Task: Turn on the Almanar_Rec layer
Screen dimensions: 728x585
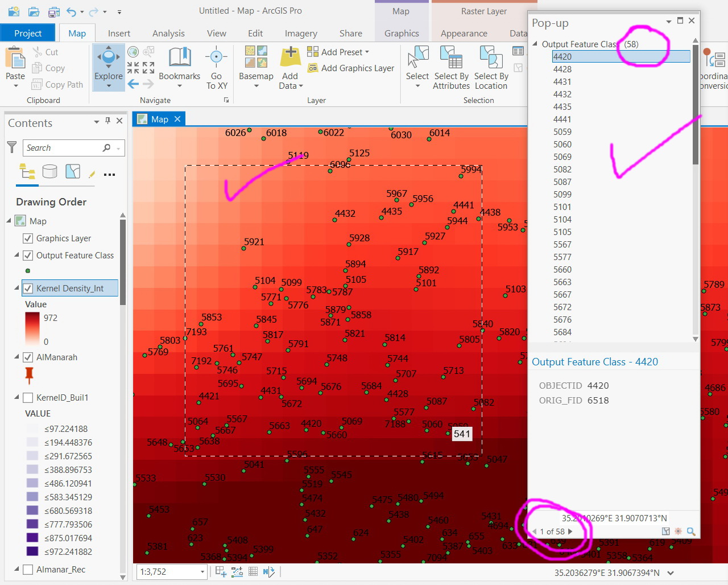Action: pyautogui.click(x=27, y=570)
